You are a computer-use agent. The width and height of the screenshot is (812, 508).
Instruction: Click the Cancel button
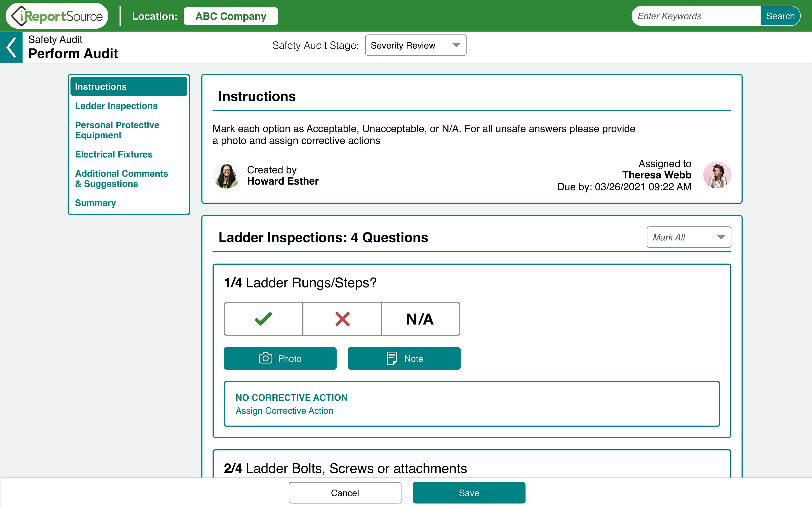(345, 493)
